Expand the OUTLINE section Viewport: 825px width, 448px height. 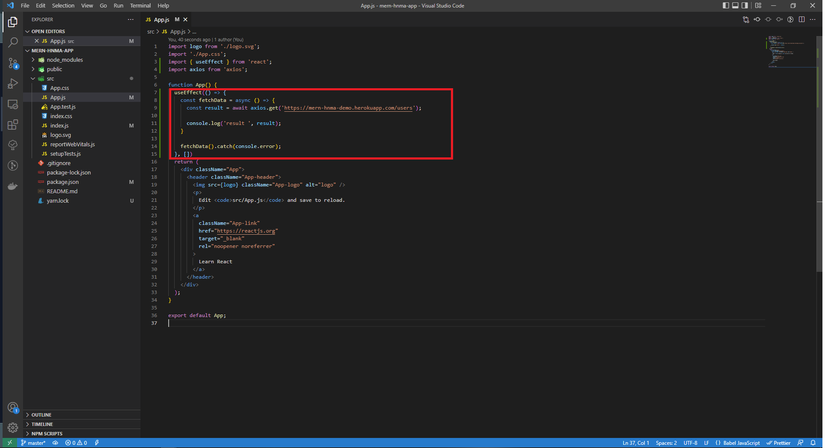(41, 415)
